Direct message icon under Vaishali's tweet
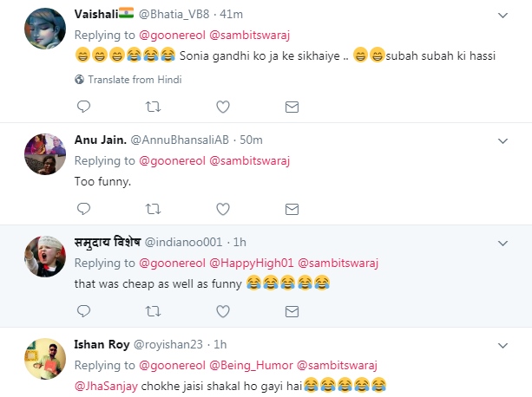This screenshot has height=397, width=532. (x=292, y=107)
